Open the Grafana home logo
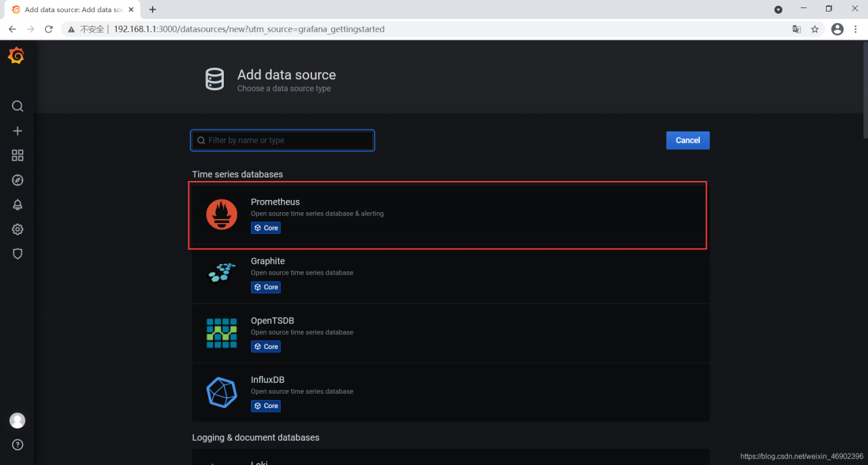 pos(17,56)
